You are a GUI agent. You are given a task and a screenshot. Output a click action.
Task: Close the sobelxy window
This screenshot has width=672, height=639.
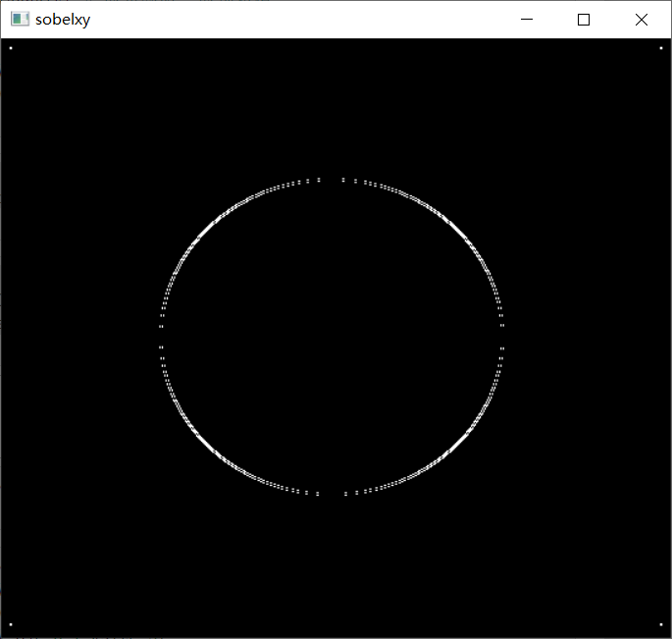pyautogui.click(x=642, y=20)
